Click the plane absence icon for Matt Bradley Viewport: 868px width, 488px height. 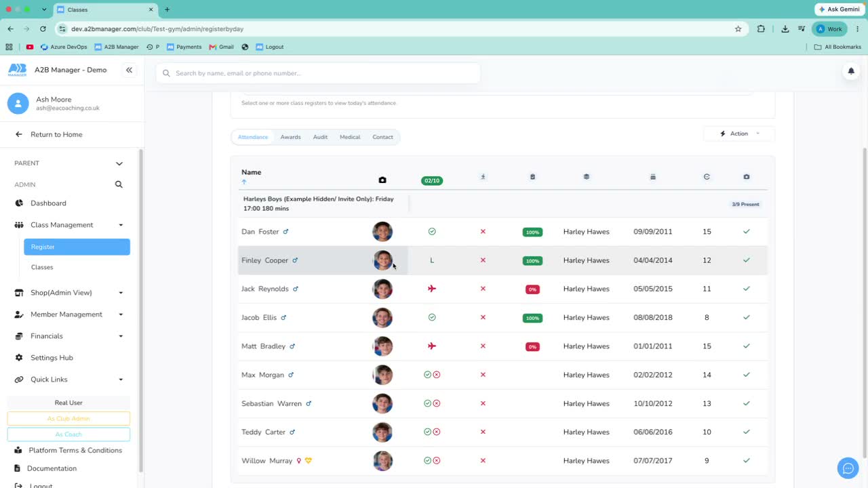click(x=432, y=346)
